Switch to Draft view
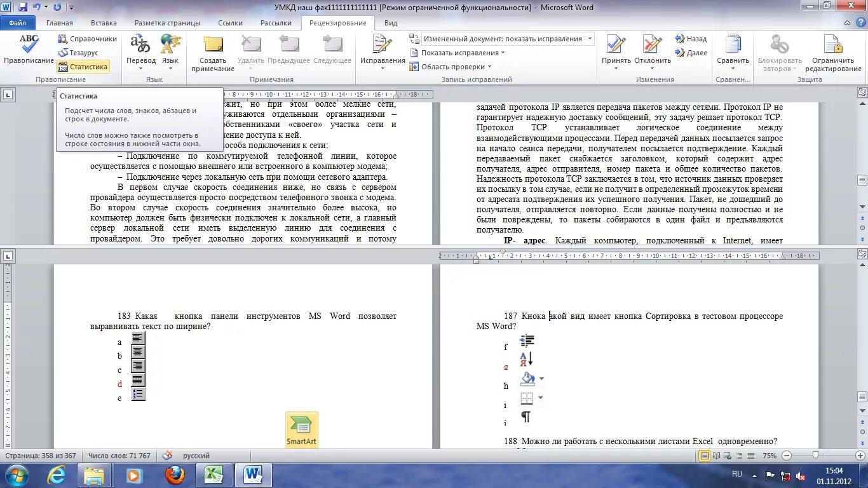868x488 pixels. point(751,456)
